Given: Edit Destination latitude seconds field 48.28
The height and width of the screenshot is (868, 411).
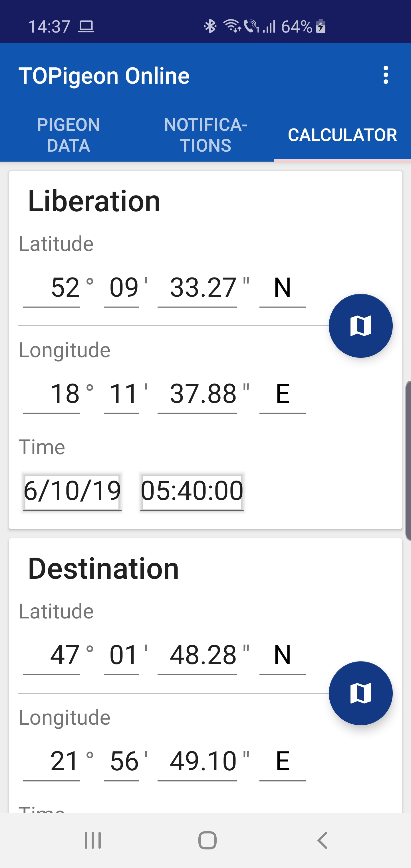Looking at the screenshot, I should click(198, 656).
